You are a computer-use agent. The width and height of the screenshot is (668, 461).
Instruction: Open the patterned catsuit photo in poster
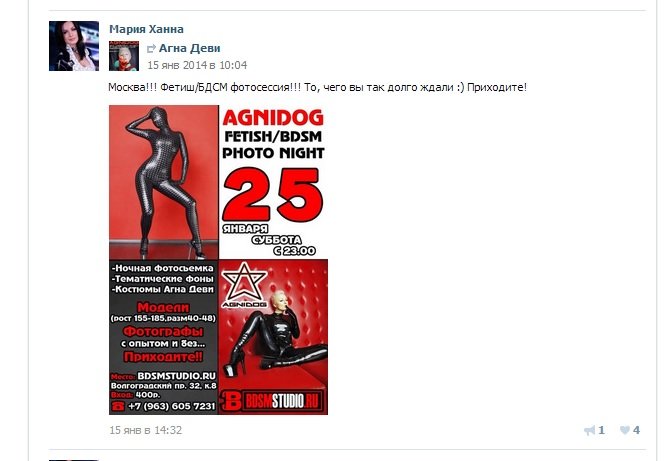164,182
